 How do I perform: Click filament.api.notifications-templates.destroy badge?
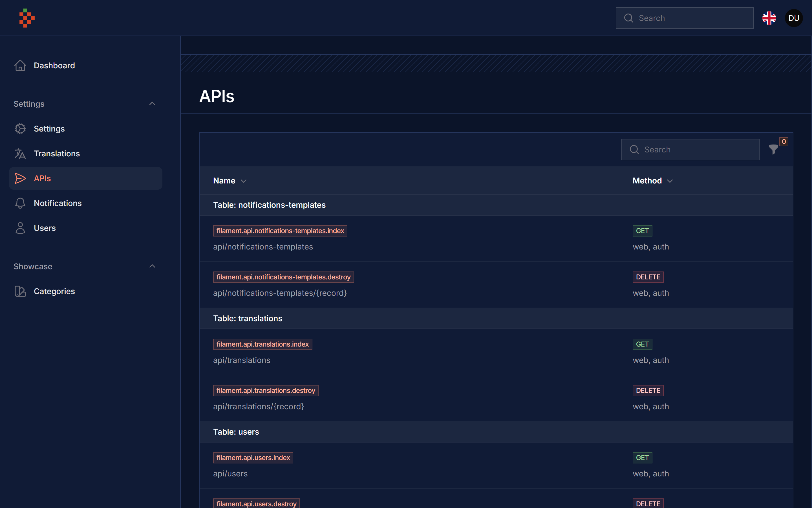tap(284, 277)
